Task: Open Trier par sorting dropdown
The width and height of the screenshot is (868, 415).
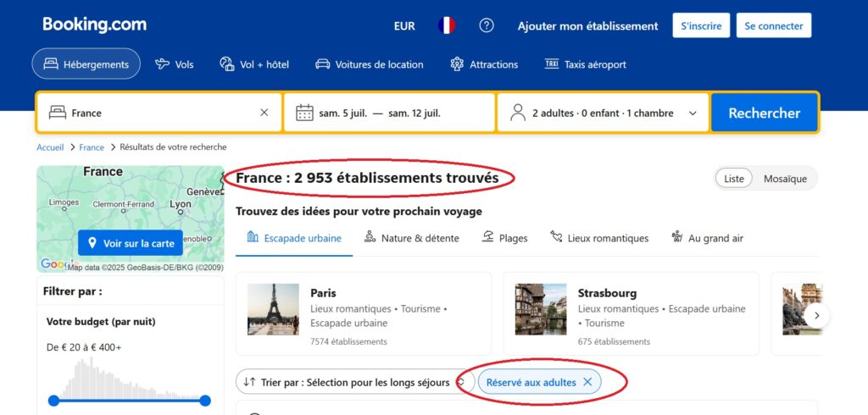Action: point(355,382)
